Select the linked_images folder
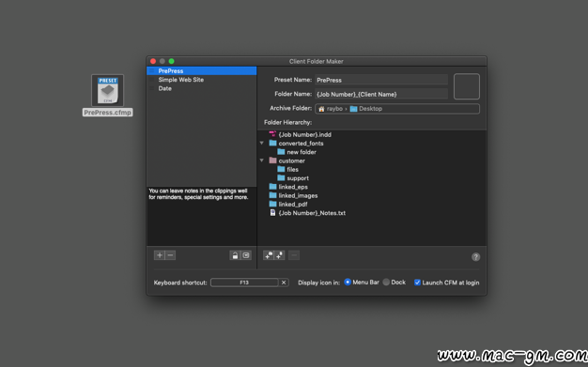588x367 pixels. (298, 195)
